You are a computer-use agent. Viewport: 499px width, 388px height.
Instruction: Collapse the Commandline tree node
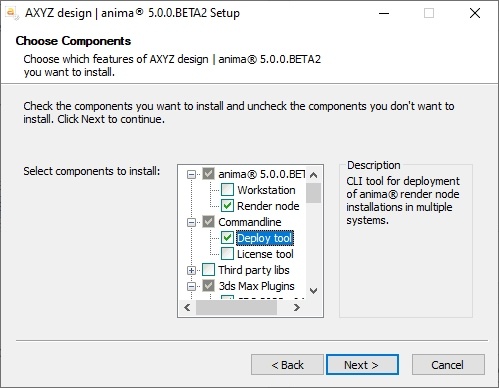click(191, 222)
